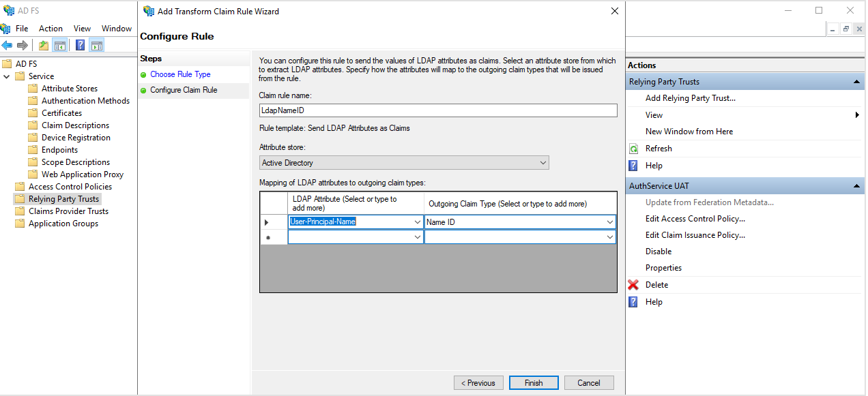The width and height of the screenshot is (868, 396).
Task: Open the Action menu
Action: [x=50, y=28]
